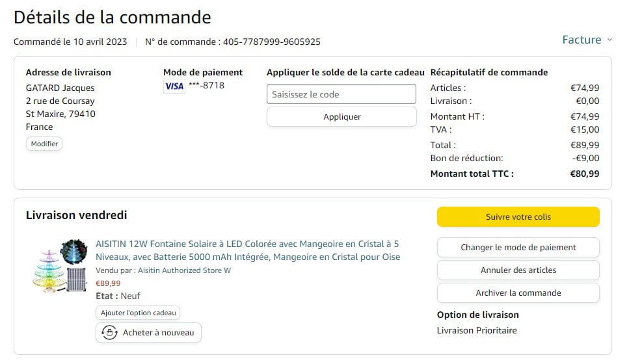Focus the gift card code input field
629x364 pixels.
click(x=341, y=94)
